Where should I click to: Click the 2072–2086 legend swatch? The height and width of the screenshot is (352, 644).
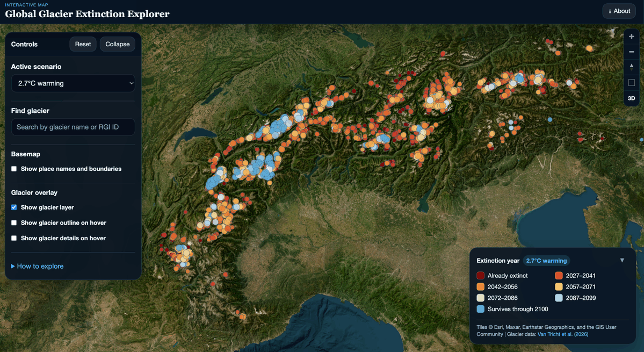click(x=481, y=298)
